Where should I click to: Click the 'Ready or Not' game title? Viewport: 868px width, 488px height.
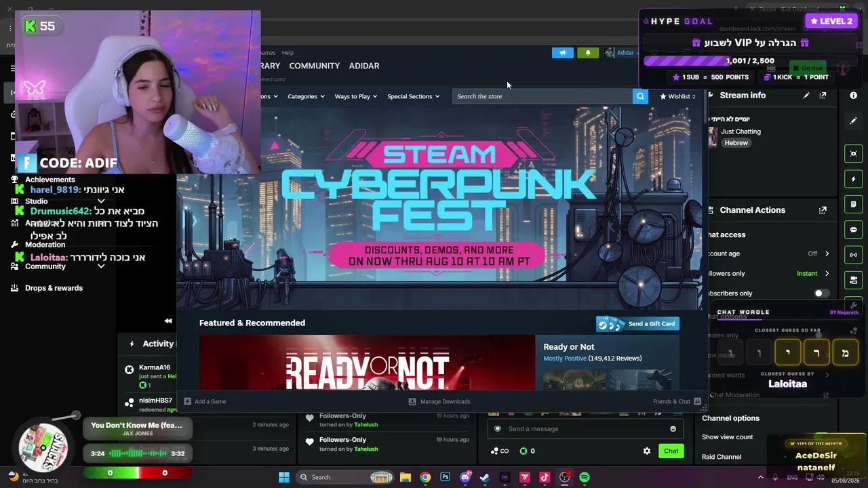[569, 347]
